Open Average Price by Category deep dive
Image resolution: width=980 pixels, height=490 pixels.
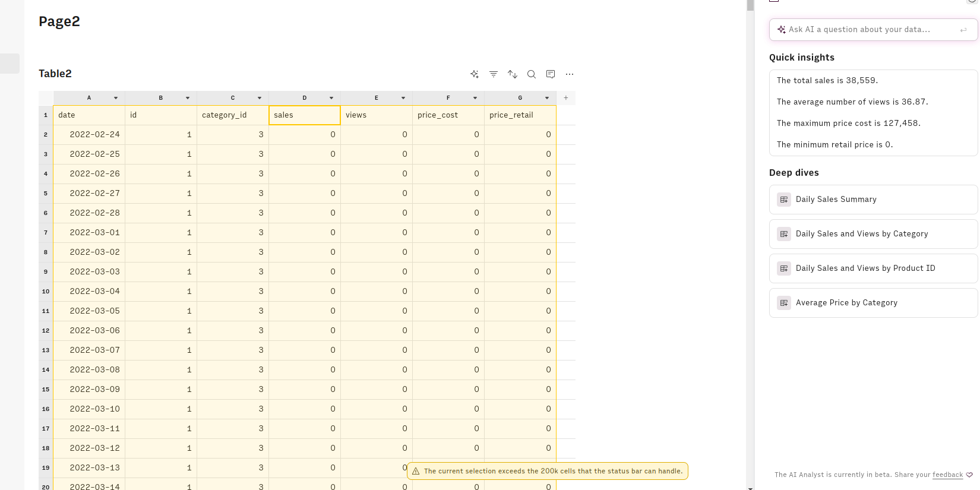click(872, 303)
